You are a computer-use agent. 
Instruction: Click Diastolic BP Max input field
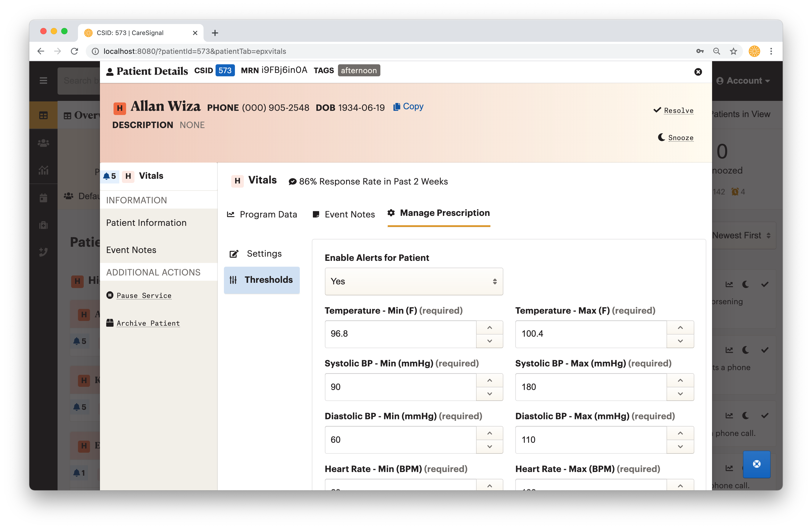[591, 440]
